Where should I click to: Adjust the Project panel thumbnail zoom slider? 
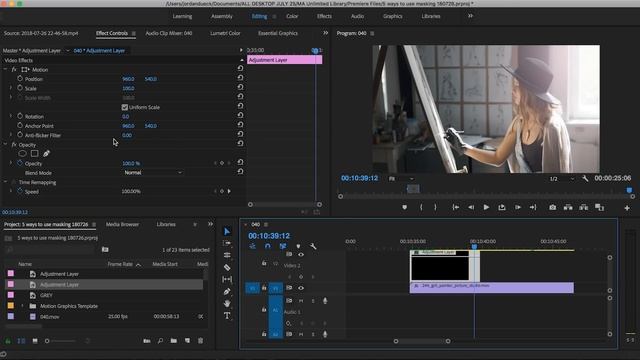click(x=61, y=341)
